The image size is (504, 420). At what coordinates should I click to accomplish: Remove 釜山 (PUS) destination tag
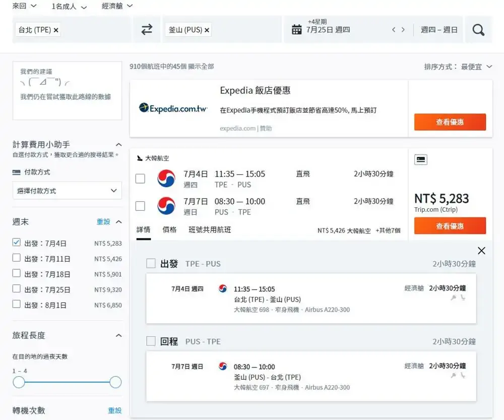tap(207, 30)
